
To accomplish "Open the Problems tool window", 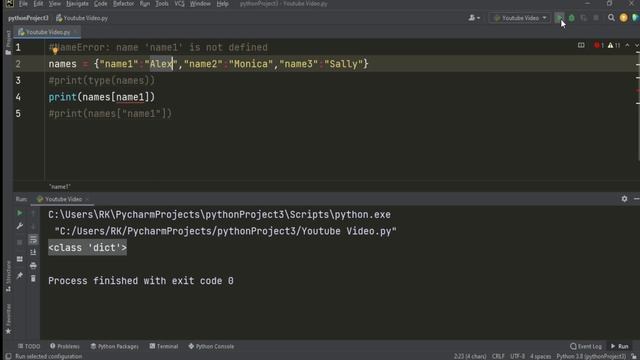I will (x=64, y=346).
